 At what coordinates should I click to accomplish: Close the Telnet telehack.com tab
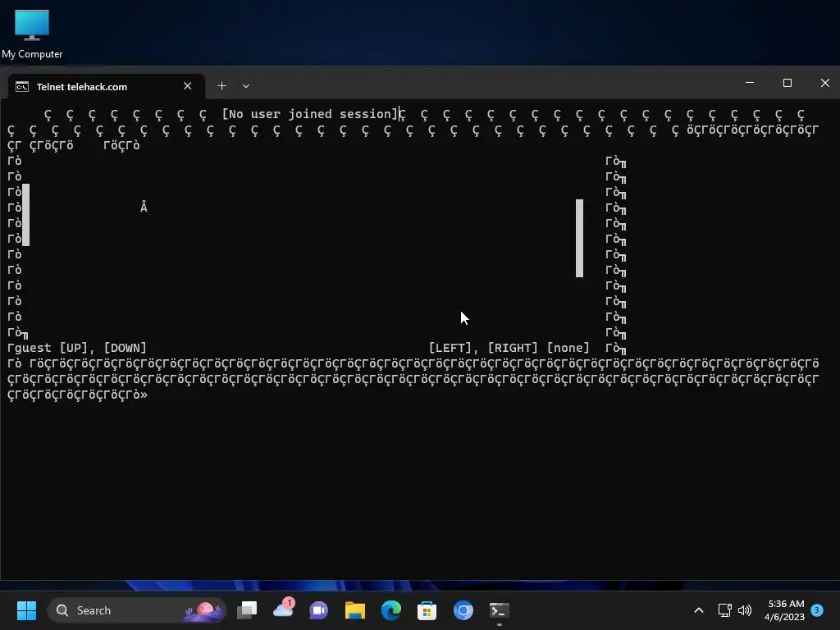point(188,86)
